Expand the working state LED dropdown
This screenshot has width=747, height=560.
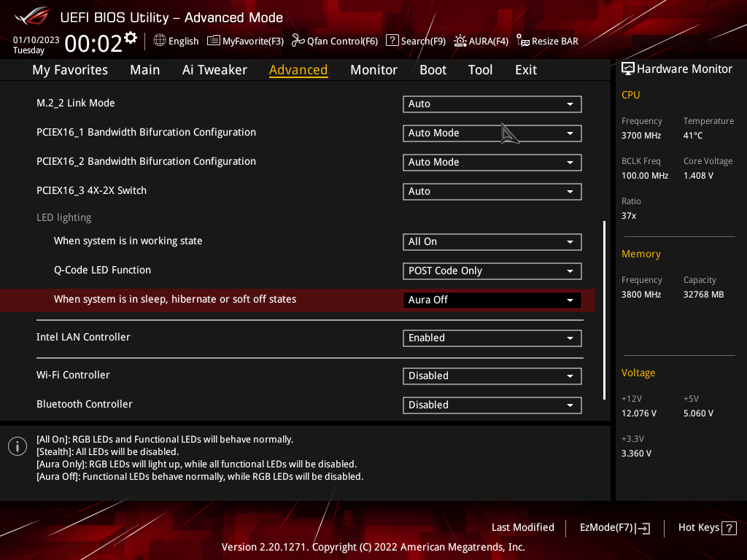pos(492,242)
